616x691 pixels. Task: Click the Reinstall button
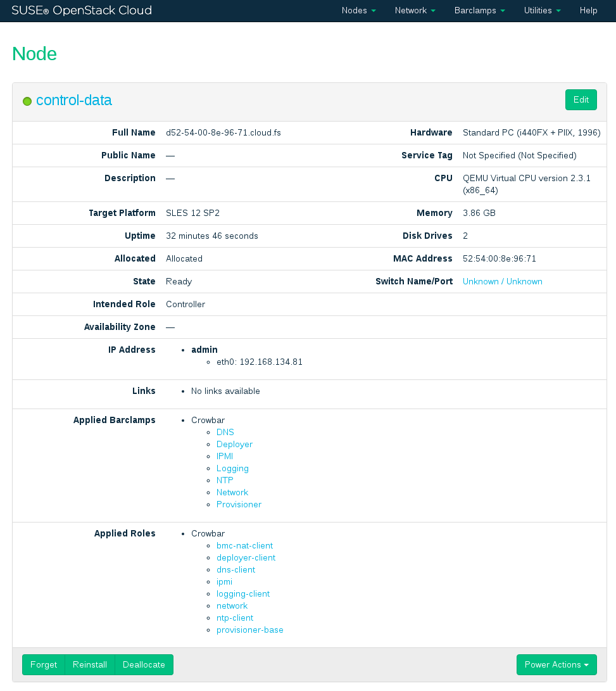click(90, 665)
